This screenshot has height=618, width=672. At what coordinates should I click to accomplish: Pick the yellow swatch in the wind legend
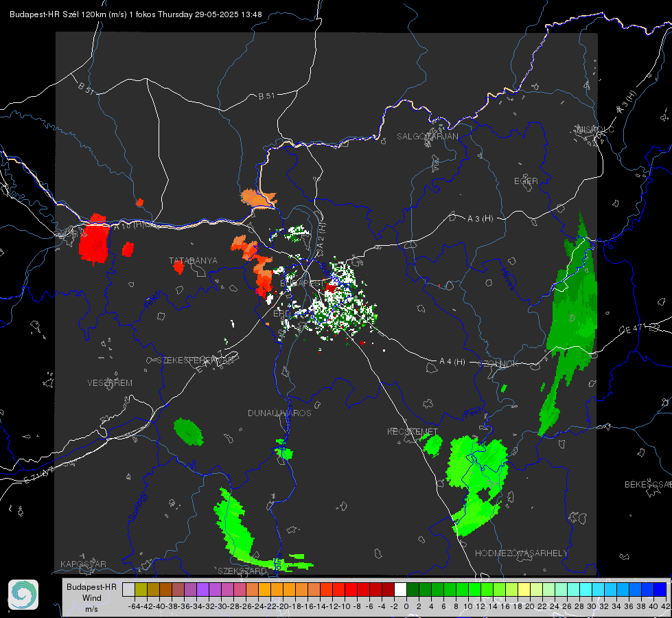tap(524, 589)
